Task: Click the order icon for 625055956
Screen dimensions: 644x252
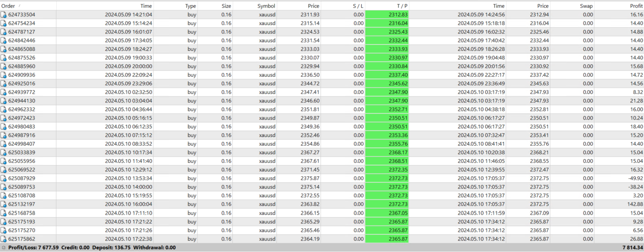Action: 3,161
